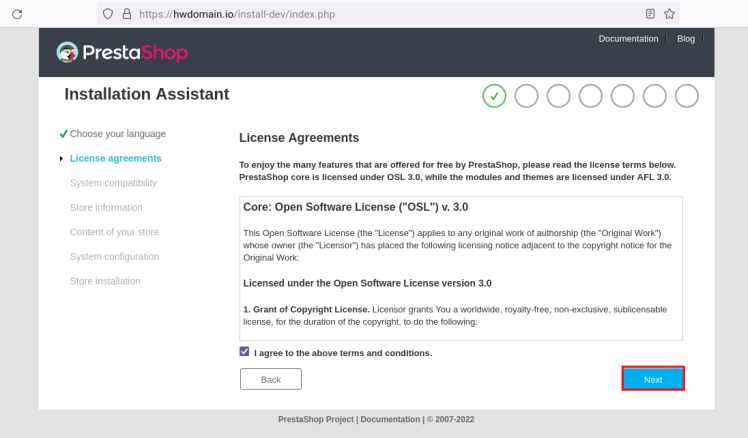
Task: Untick the agree to terms checkbox
Action: (245, 352)
